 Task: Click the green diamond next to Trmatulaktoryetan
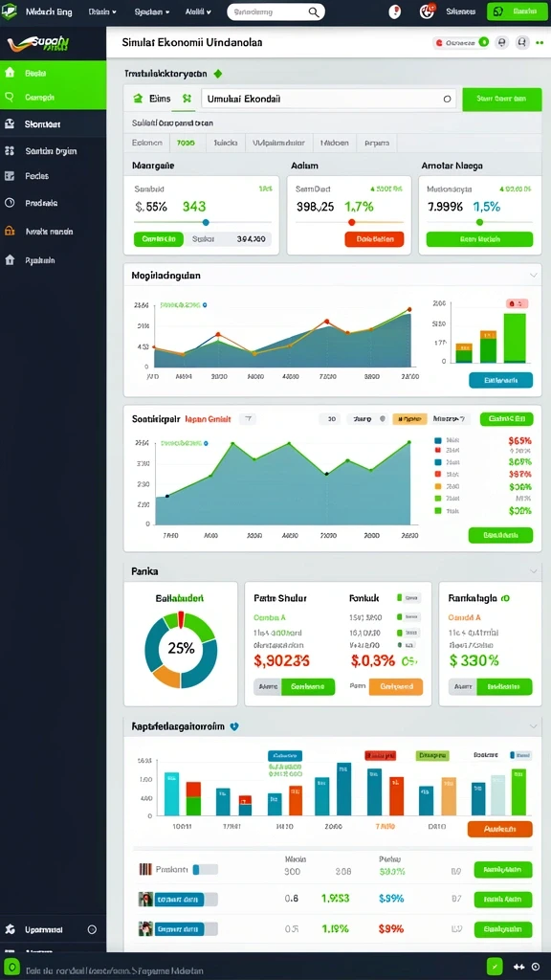[217, 74]
